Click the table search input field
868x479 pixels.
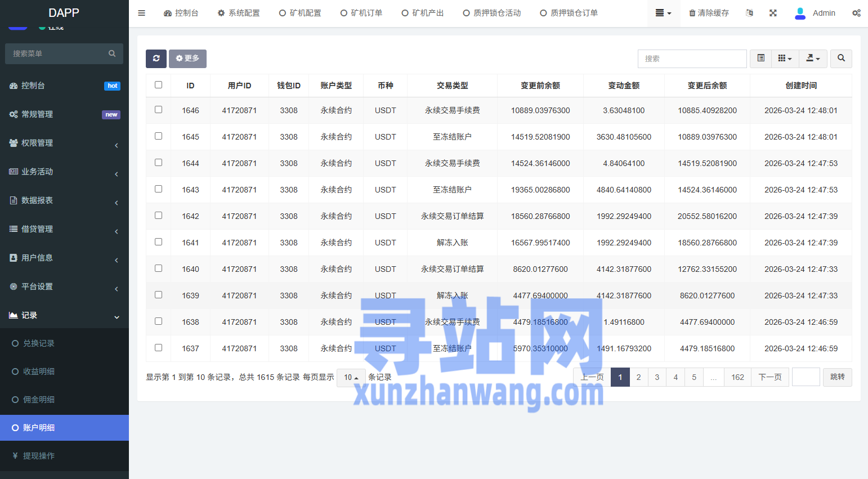coord(692,59)
